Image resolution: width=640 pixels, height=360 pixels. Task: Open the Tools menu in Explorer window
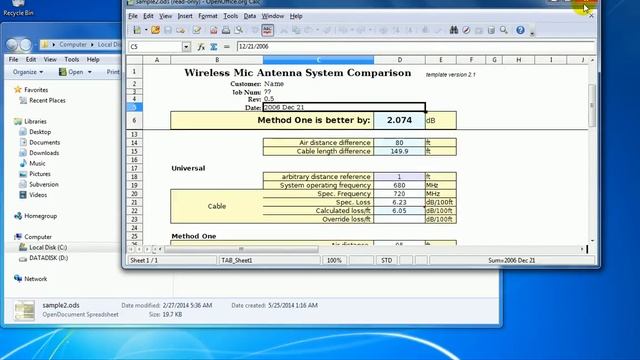pyautogui.click(x=71, y=60)
